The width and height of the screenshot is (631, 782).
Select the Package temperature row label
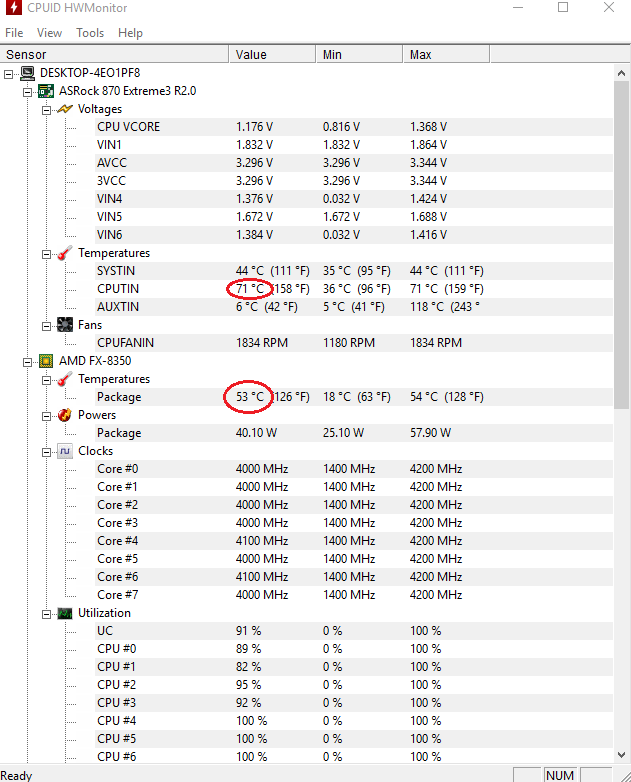tap(119, 397)
